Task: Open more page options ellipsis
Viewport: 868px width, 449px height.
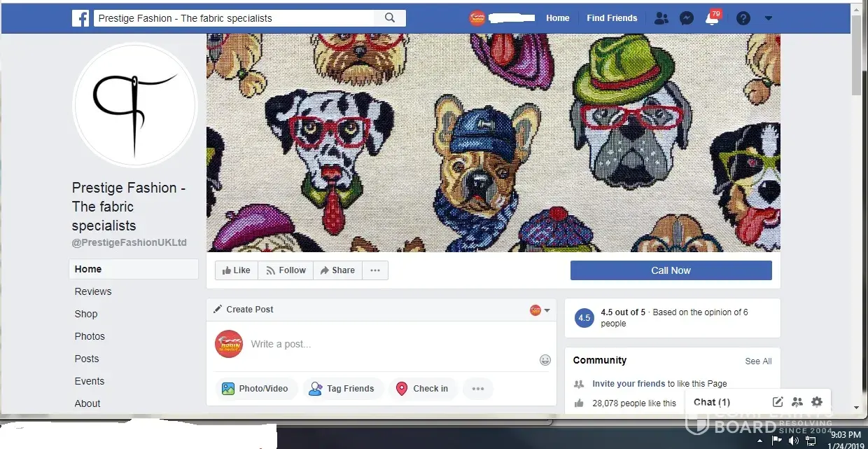Action: click(375, 270)
